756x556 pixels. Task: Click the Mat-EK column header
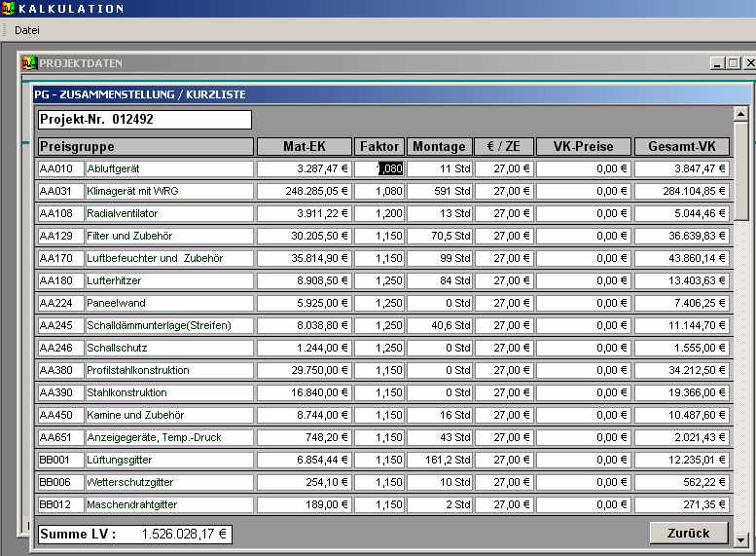click(304, 147)
